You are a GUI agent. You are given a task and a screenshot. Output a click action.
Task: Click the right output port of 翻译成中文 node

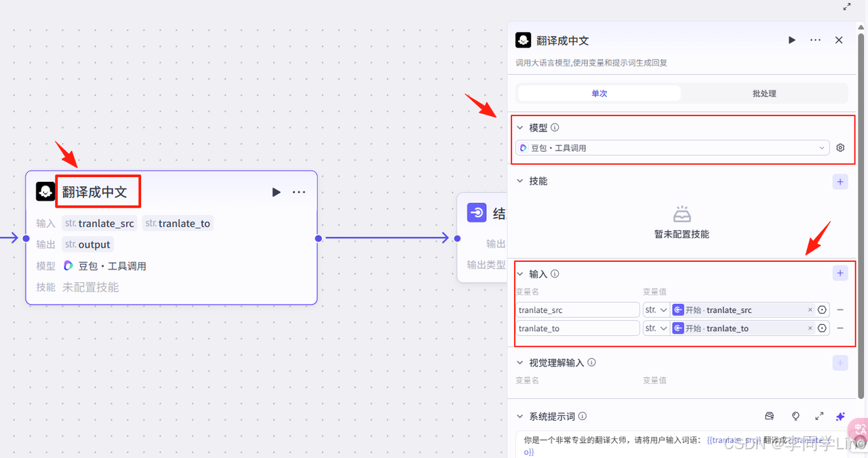[x=318, y=238]
